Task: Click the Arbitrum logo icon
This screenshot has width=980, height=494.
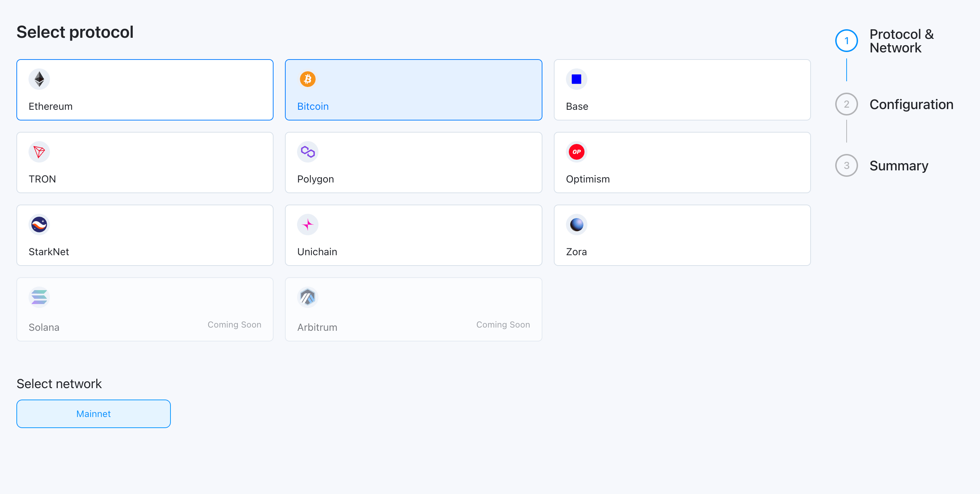Action: click(x=307, y=297)
